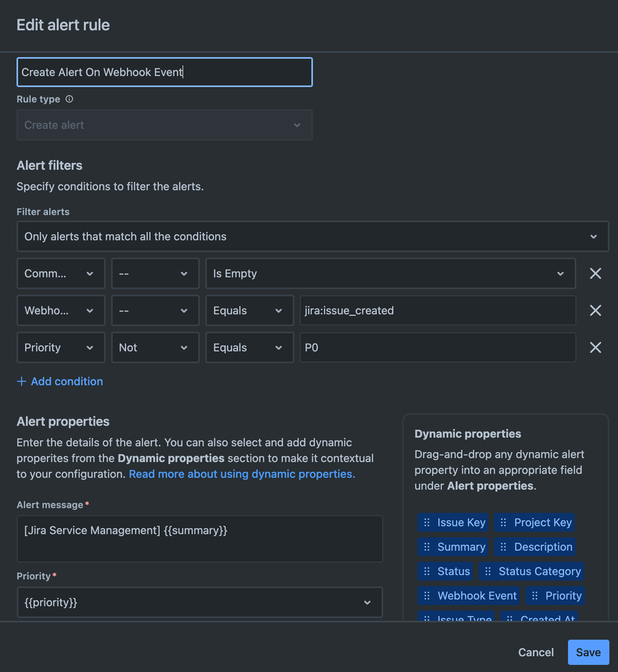Expand the Is Empty operator dropdown
This screenshot has width=618, height=672.
[x=390, y=274]
